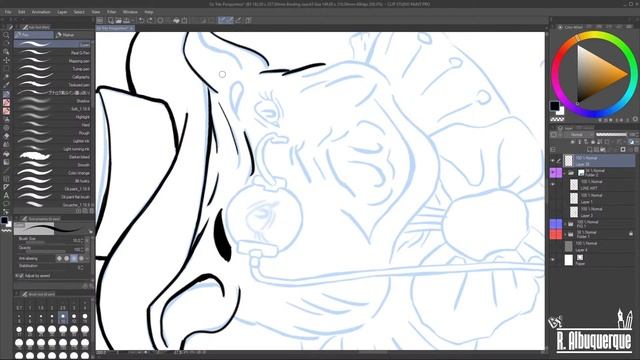Select the Zoom magnifier tool
This screenshot has width=640, height=360.
(x=6, y=35)
